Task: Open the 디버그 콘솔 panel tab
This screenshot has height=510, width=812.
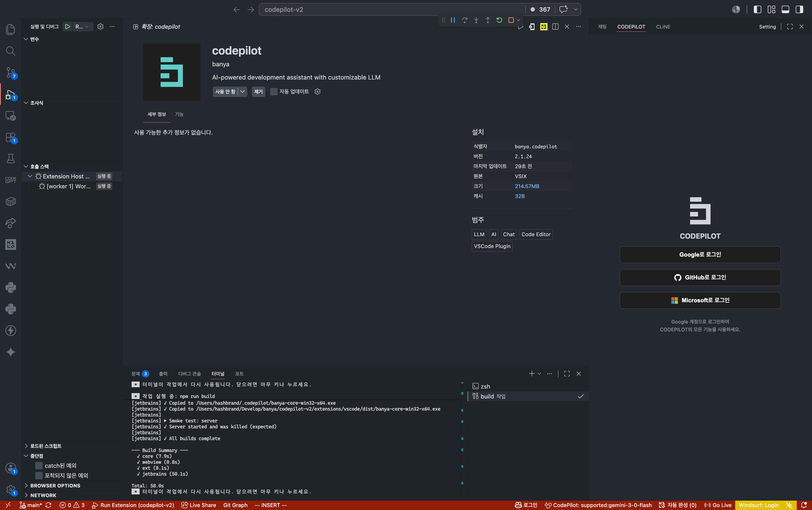Action: [189, 374]
